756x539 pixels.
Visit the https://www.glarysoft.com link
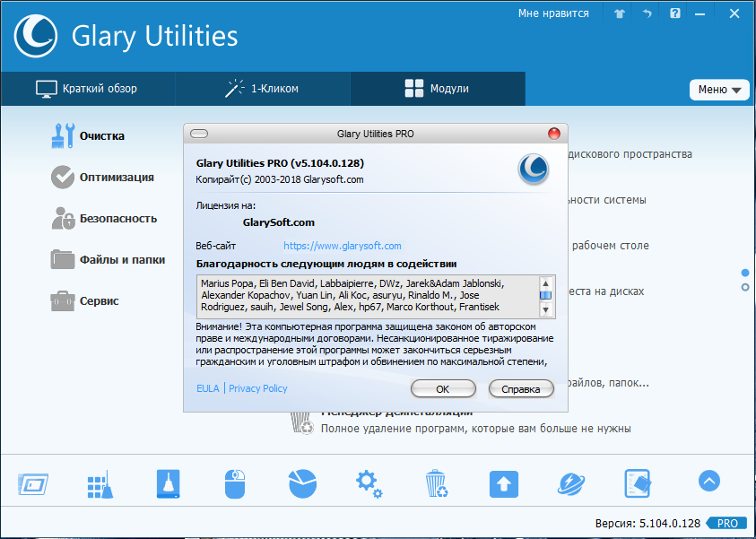click(x=343, y=246)
